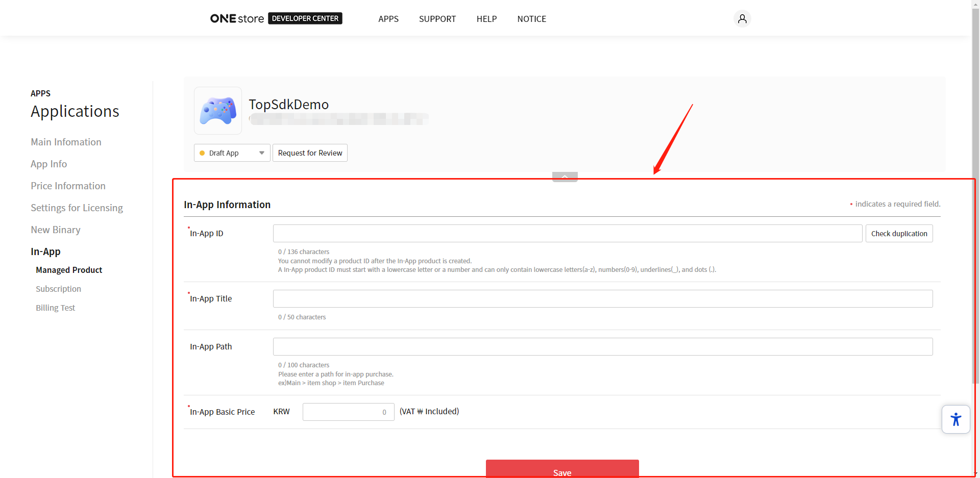Open the user account profile icon
The width and height of the screenshot is (980, 478).
click(742, 19)
